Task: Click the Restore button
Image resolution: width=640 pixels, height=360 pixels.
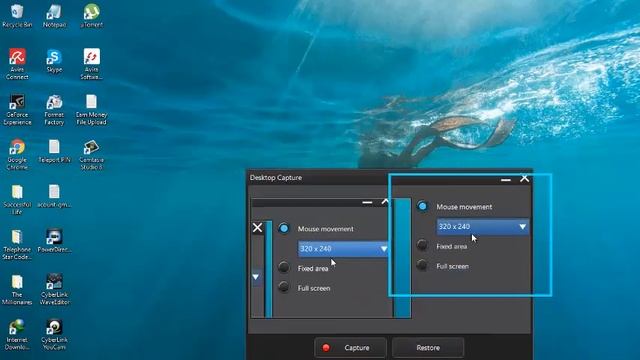Action: [428, 348]
